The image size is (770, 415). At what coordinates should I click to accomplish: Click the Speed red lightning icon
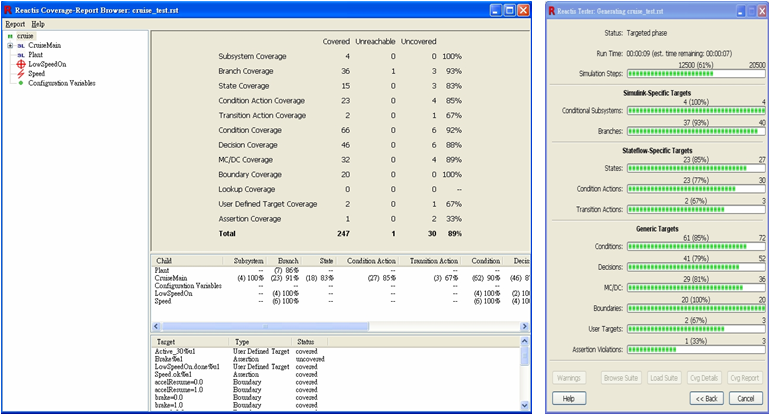pos(21,74)
